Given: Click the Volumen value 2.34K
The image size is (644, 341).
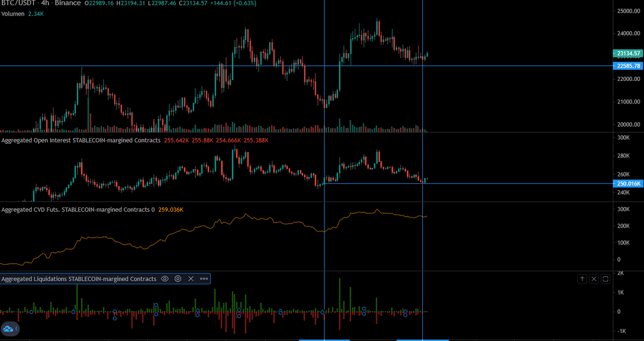Looking at the screenshot, I should [35, 13].
